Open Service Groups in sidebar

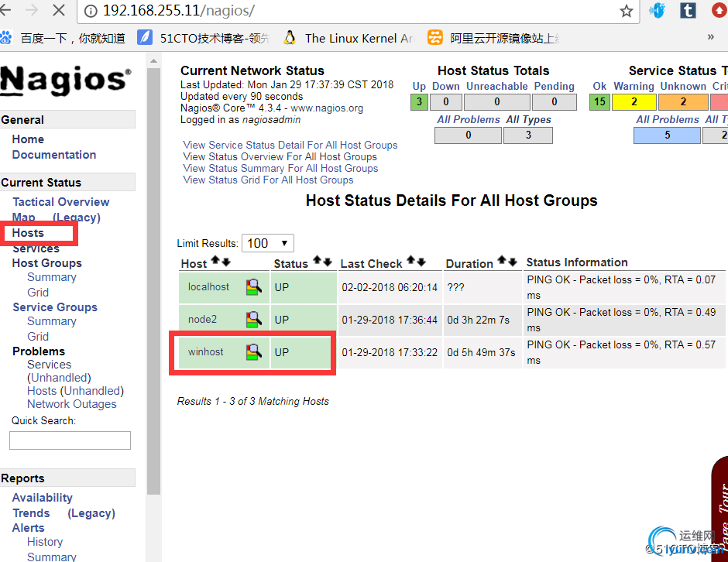(55, 307)
